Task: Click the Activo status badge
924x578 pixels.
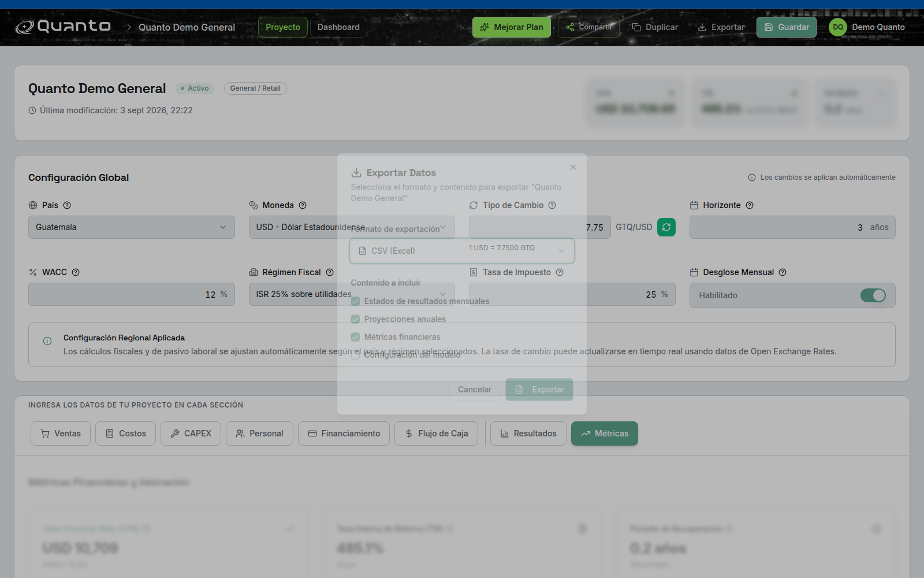Action: point(195,88)
